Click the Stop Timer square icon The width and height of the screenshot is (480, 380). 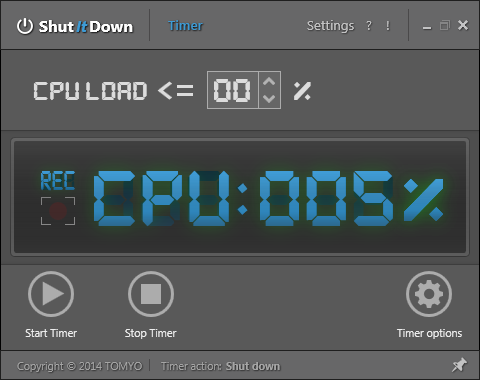pos(151,294)
